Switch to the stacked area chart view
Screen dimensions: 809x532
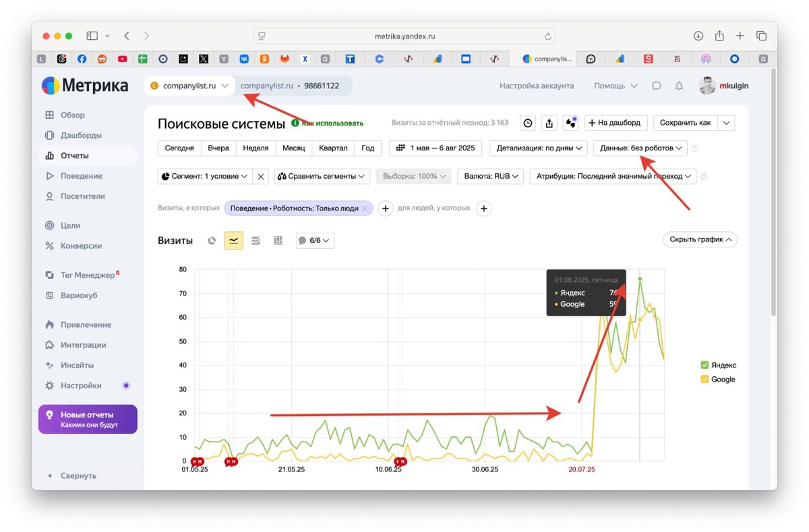256,240
